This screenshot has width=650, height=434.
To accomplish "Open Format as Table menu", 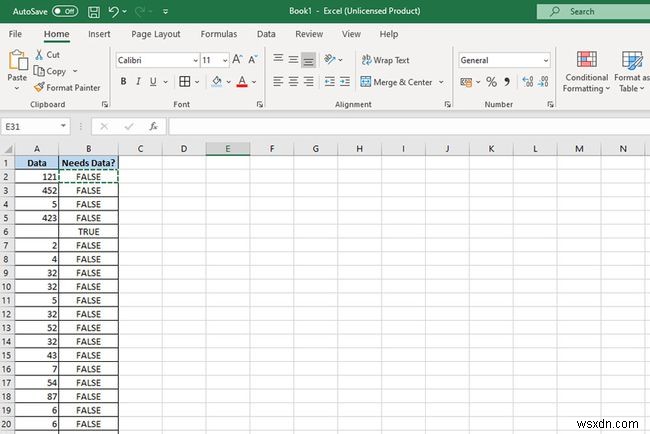I will 631,71.
